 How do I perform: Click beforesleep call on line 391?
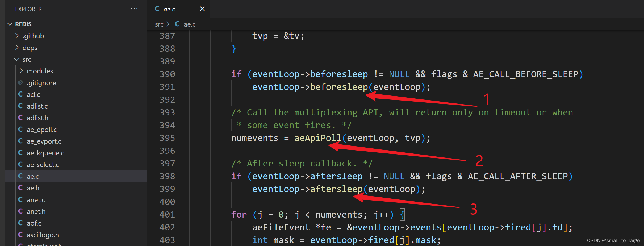pos(339,87)
